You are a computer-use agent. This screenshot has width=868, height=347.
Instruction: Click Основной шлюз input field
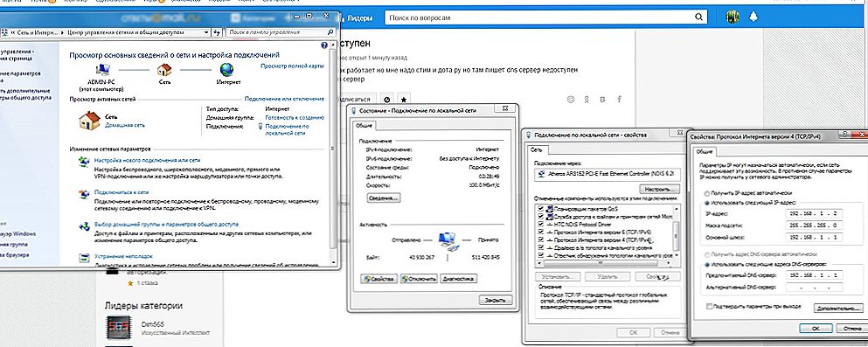coord(814,238)
